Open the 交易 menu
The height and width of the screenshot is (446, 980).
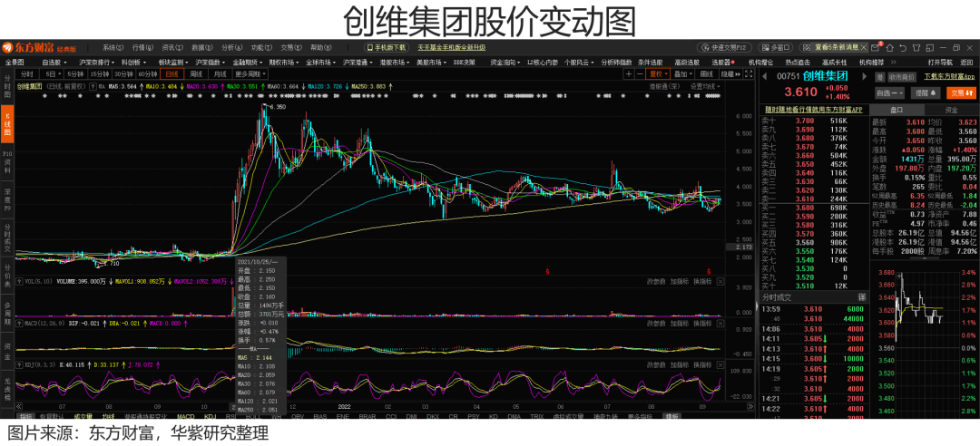[x=291, y=47]
